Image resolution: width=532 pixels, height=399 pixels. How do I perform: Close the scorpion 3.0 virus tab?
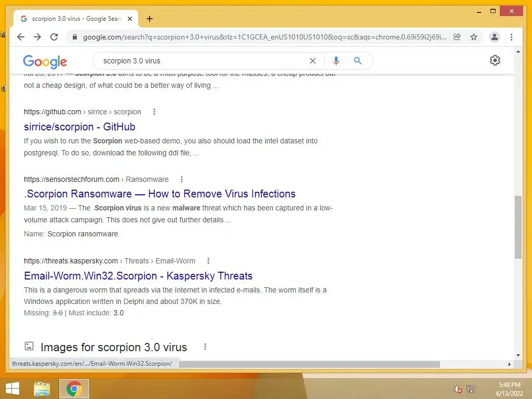click(x=129, y=19)
